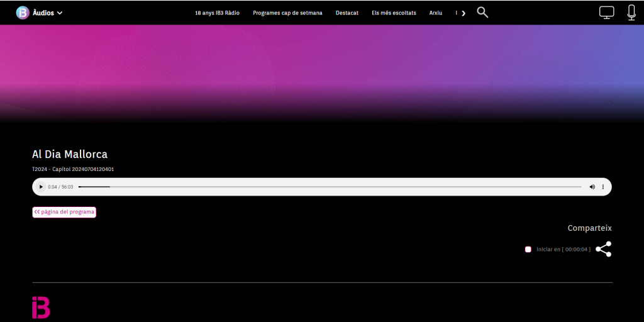The image size is (644, 322).
Task: Open 'Els més escoltats' section
Action: tap(394, 13)
